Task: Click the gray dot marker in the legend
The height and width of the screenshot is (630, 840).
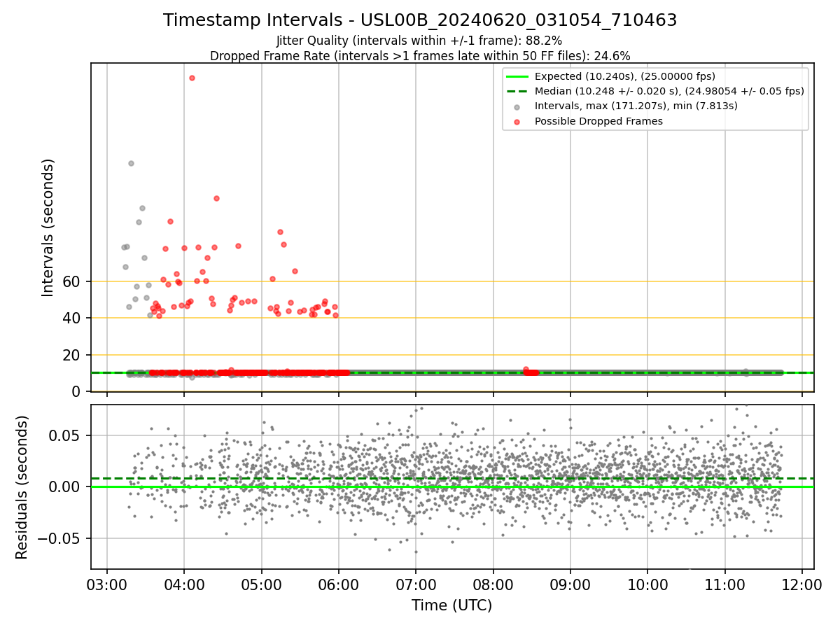Action: tap(517, 107)
